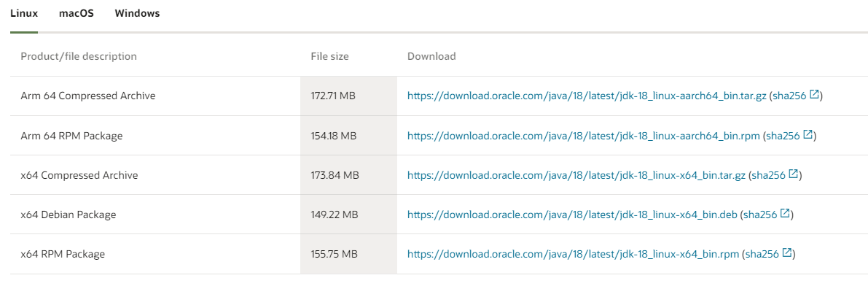Switch to the macOS tab
This screenshot has height=305, width=868.
click(x=77, y=14)
